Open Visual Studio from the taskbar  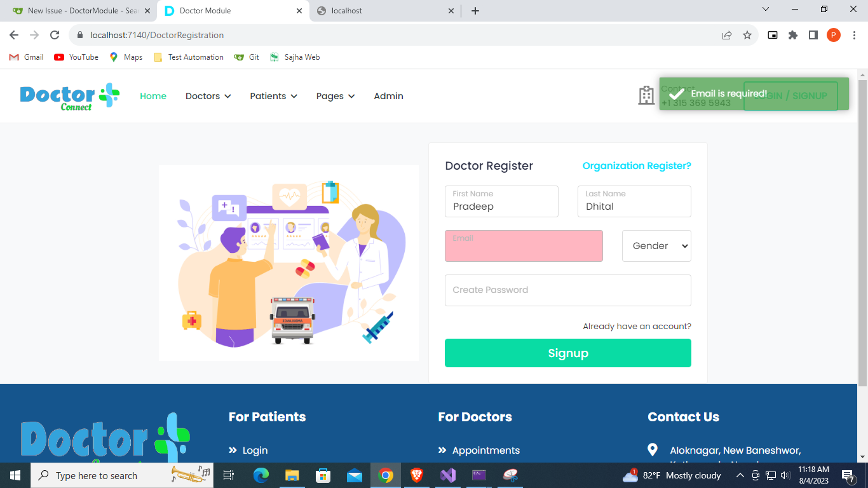coord(448,475)
